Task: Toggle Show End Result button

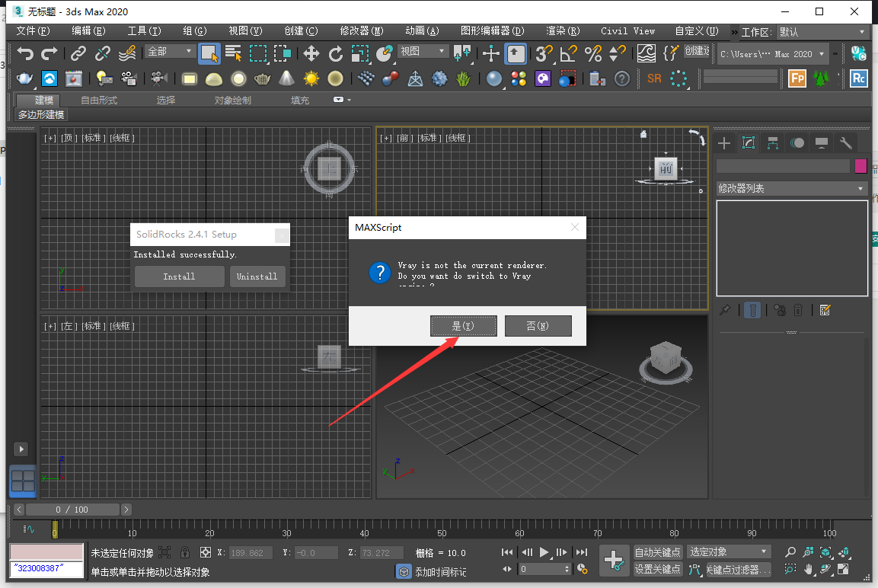Action: 752,310
